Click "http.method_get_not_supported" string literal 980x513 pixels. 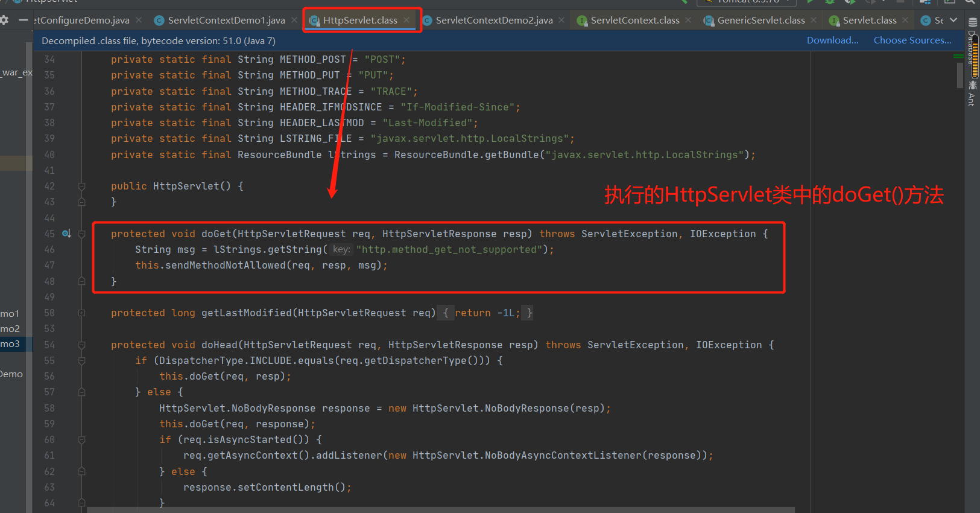click(449, 249)
